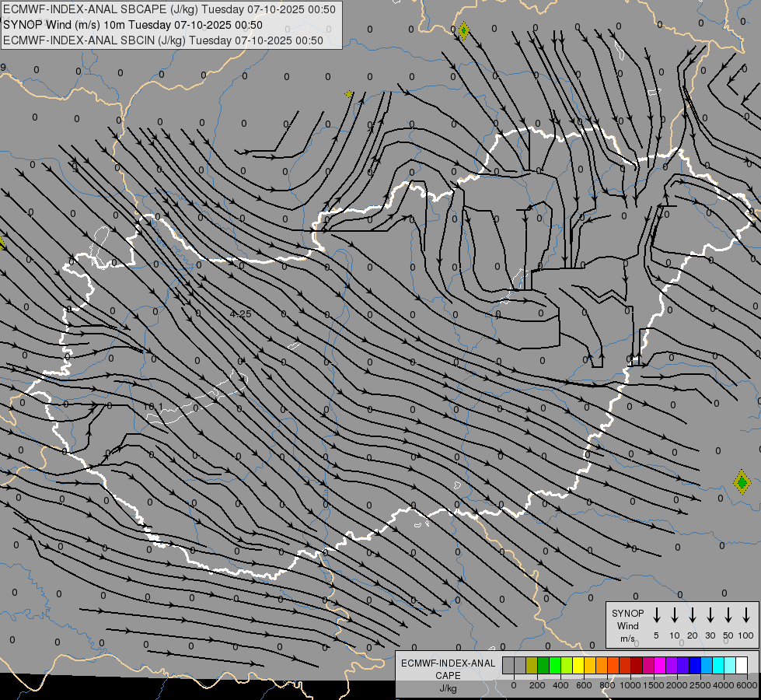Click the small yellow diamond marker

tap(349, 94)
